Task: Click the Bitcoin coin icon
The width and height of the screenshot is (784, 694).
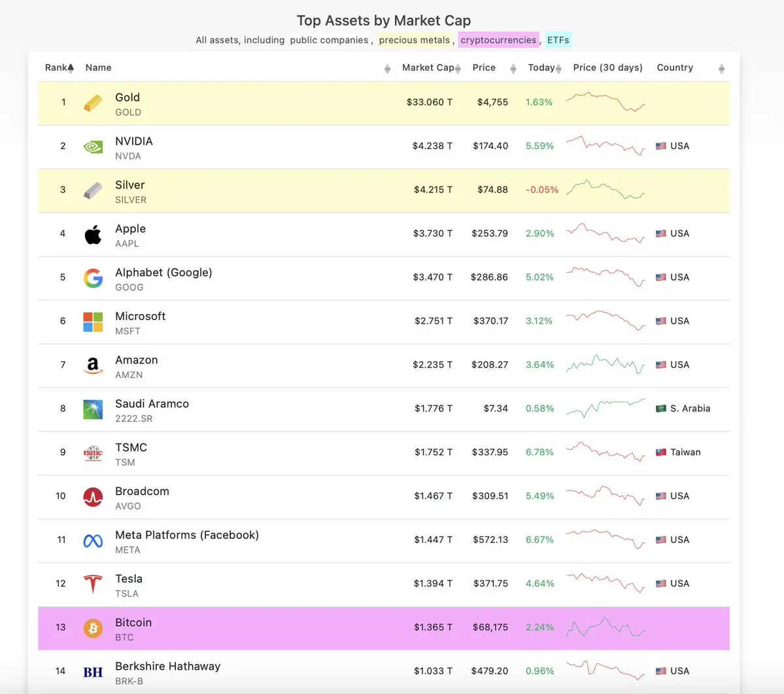Action: [93, 628]
